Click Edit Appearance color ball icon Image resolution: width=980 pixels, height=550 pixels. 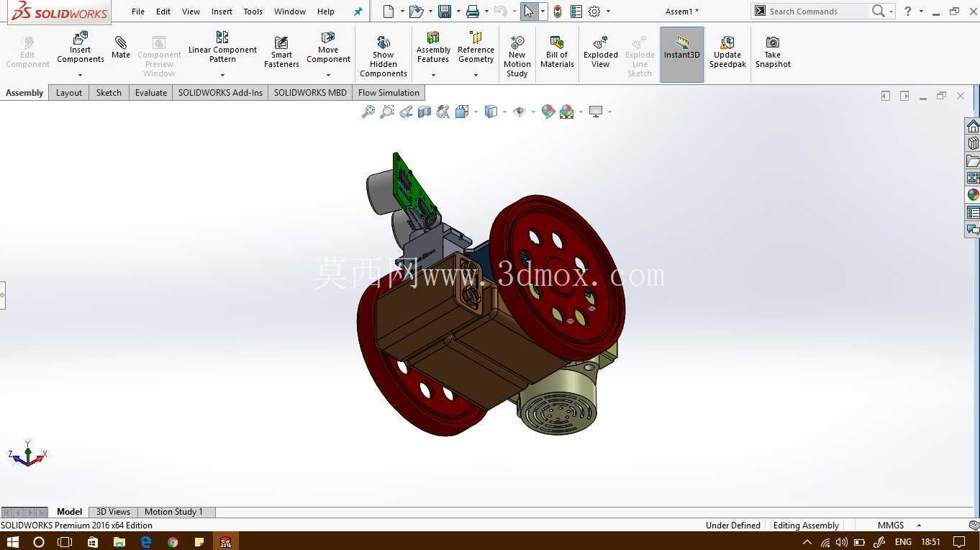548,112
